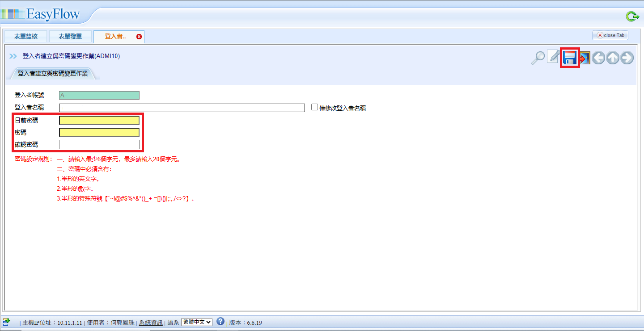Screen dimensions: 644x331
Task: Click the exit door icon
Action: point(585,58)
